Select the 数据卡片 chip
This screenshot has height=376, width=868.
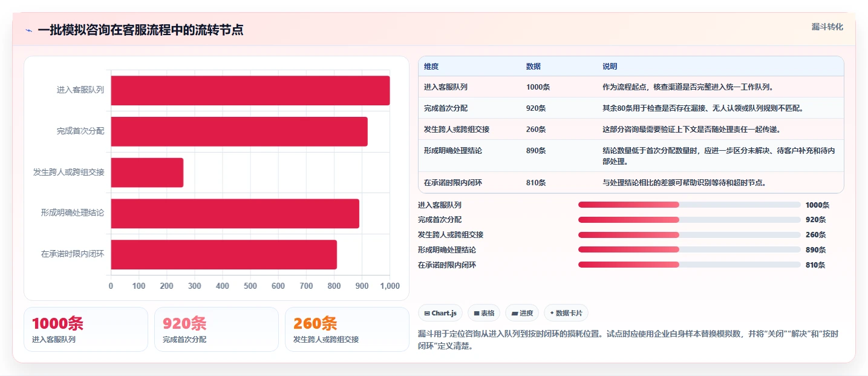click(566, 313)
